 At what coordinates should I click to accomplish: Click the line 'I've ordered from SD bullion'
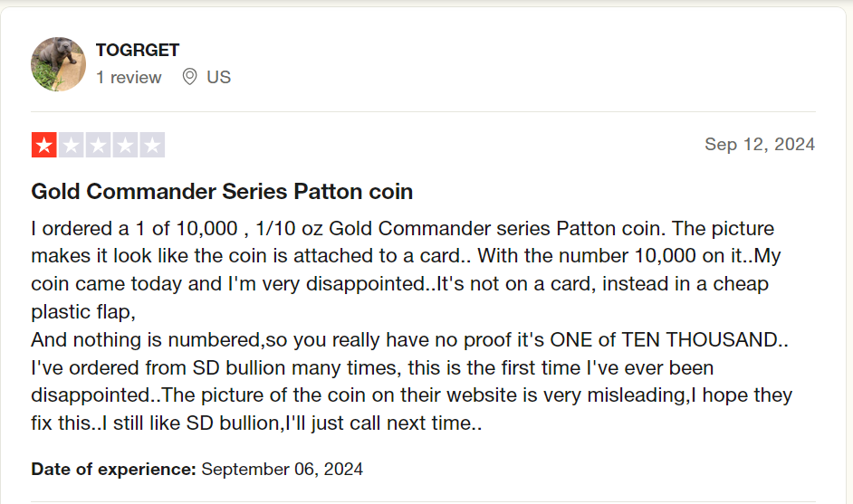click(x=372, y=367)
